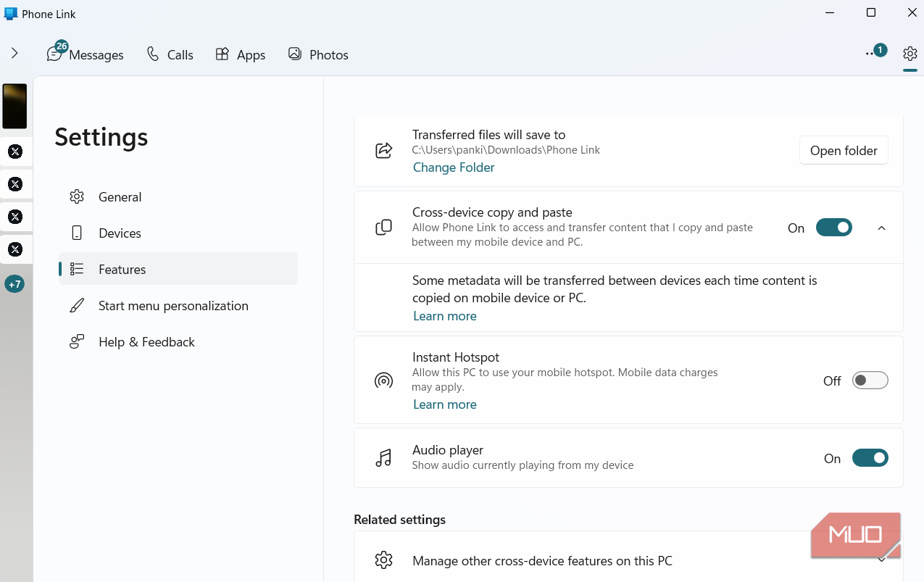Turn off Cross-device copy and paste
Screen dimensions: 924x582
(x=834, y=228)
